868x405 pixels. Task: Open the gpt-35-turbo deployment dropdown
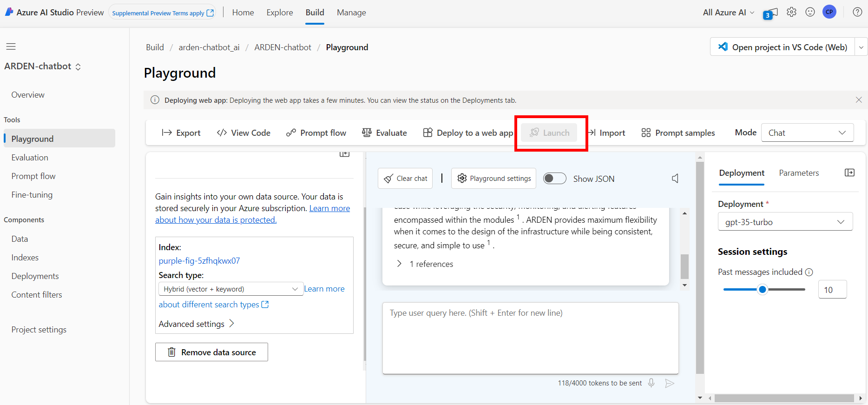(x=785, y=222)
